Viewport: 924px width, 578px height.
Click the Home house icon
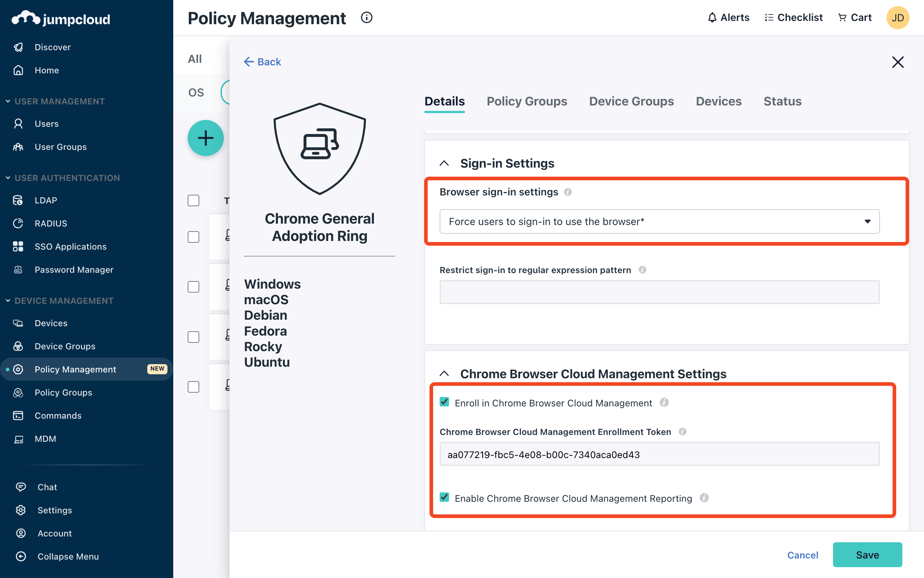pyautogui.click(x=18, y=70)
